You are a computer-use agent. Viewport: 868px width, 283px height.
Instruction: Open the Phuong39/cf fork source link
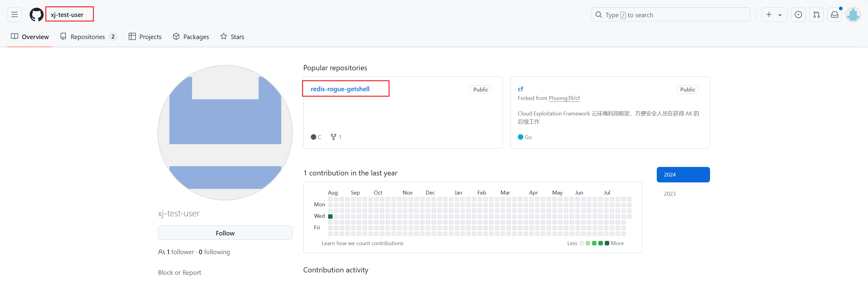pyautogui.click(x=564, y=98)
